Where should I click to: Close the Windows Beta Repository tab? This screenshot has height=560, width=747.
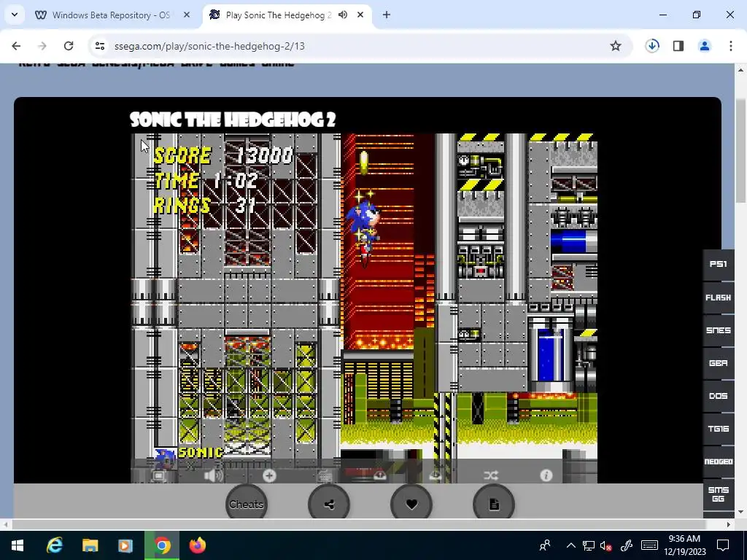[187, 15]
